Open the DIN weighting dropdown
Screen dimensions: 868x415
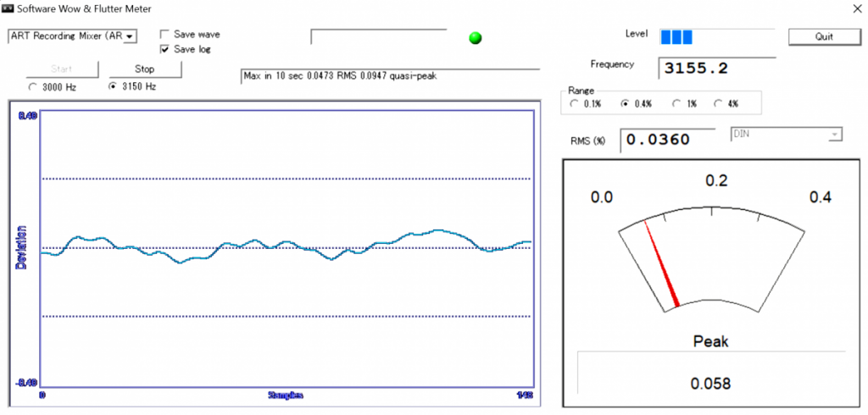785,135
